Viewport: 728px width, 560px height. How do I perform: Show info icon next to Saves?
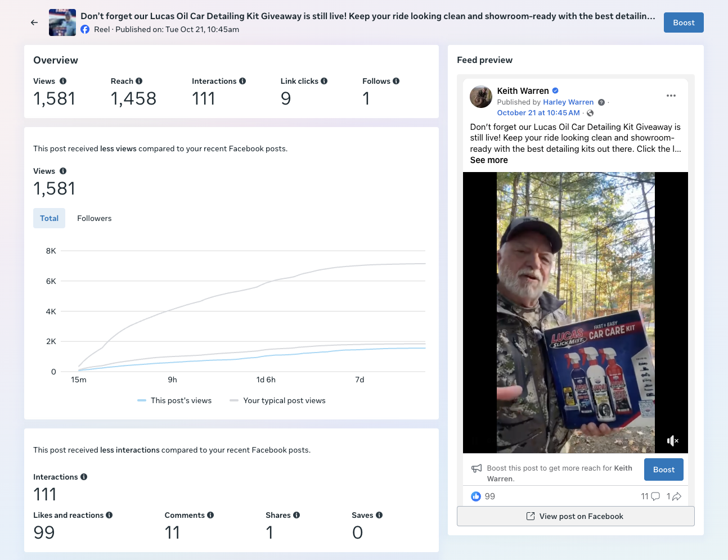(x=379, y=515)
